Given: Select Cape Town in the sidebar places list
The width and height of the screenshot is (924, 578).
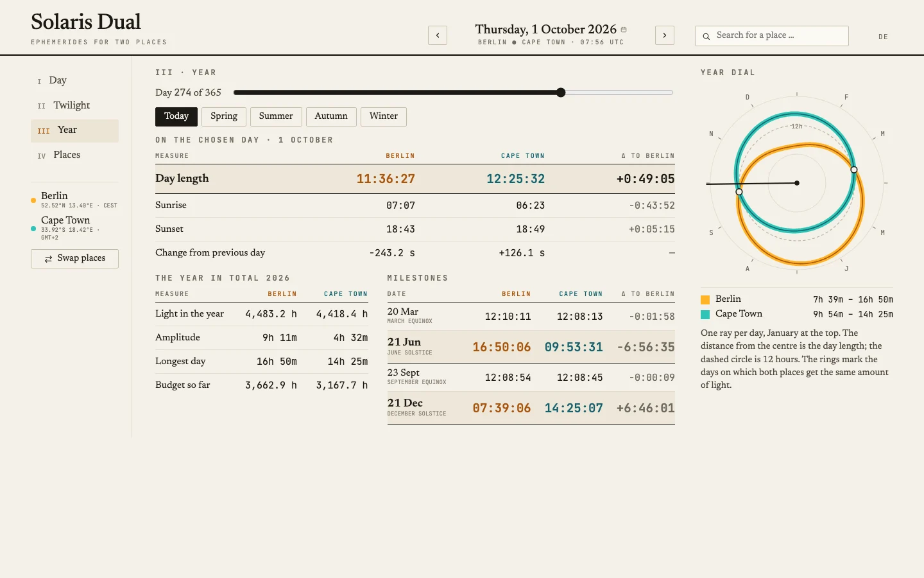Looking at the screenshot, I should coord(74,228).
